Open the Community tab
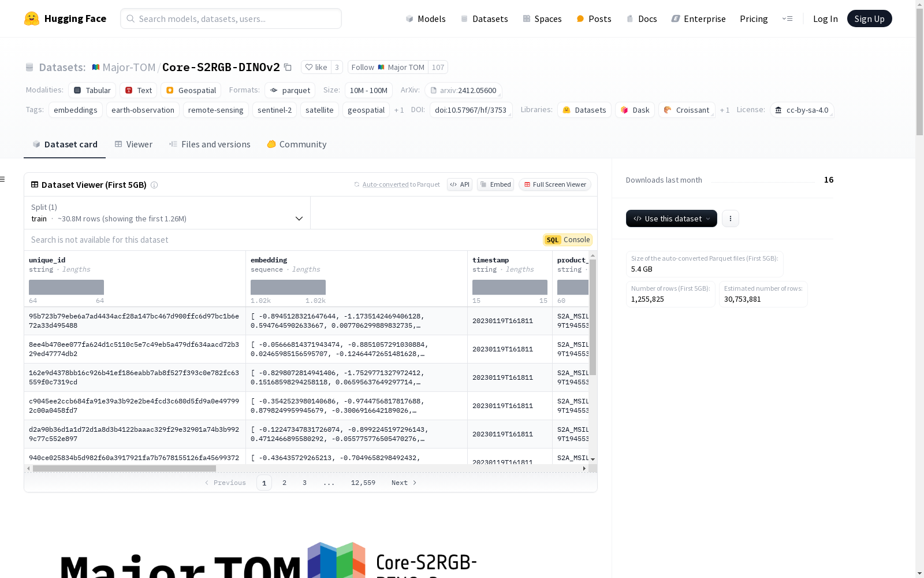The height and width of the screenshot is (578, 924). pyautogui.click(x=297, y=144)
